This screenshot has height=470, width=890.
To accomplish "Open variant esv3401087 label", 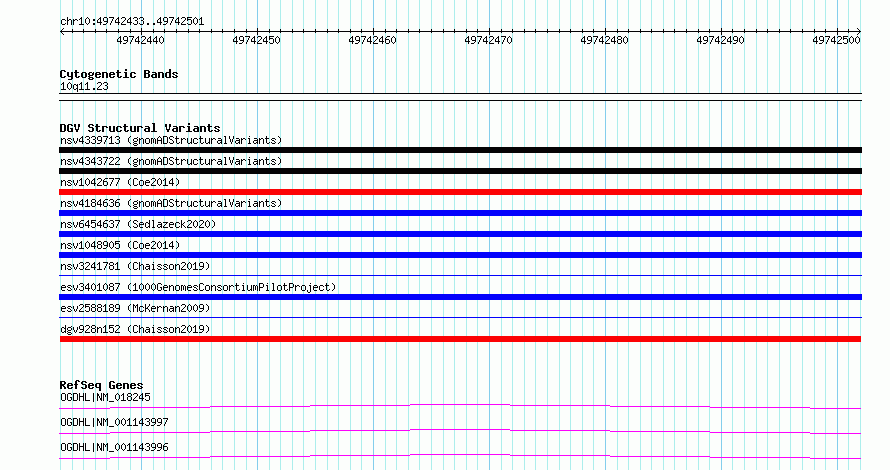I will pyautogui.click(x=198, y=287).
